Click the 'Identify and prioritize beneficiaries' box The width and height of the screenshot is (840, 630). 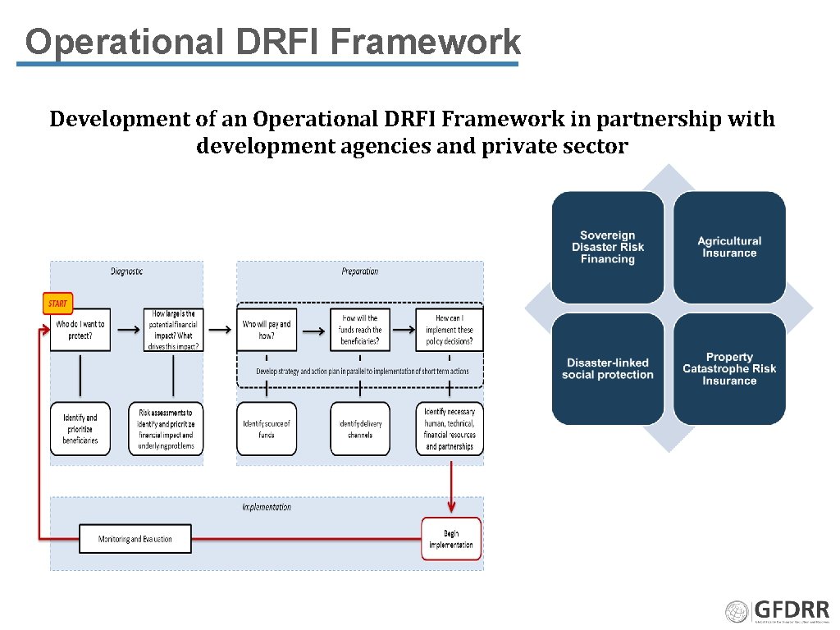(80, 428)
